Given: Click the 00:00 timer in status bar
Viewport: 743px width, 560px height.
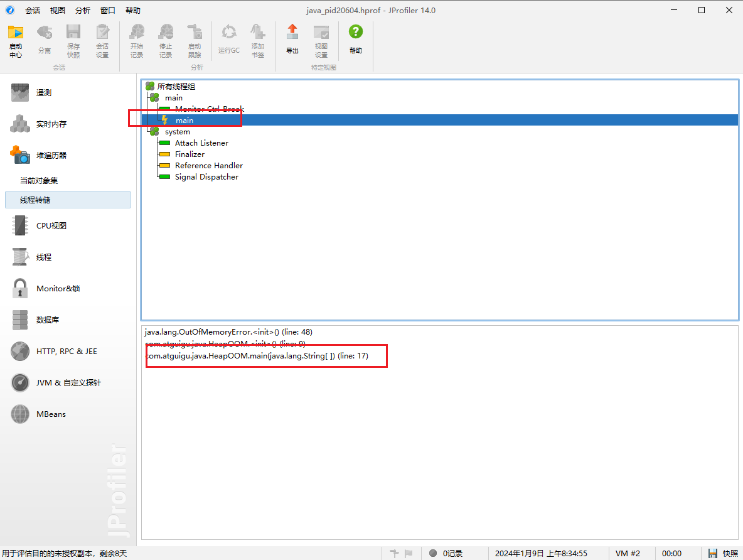Looking at the screenshot, I should (x=671, y=553).
